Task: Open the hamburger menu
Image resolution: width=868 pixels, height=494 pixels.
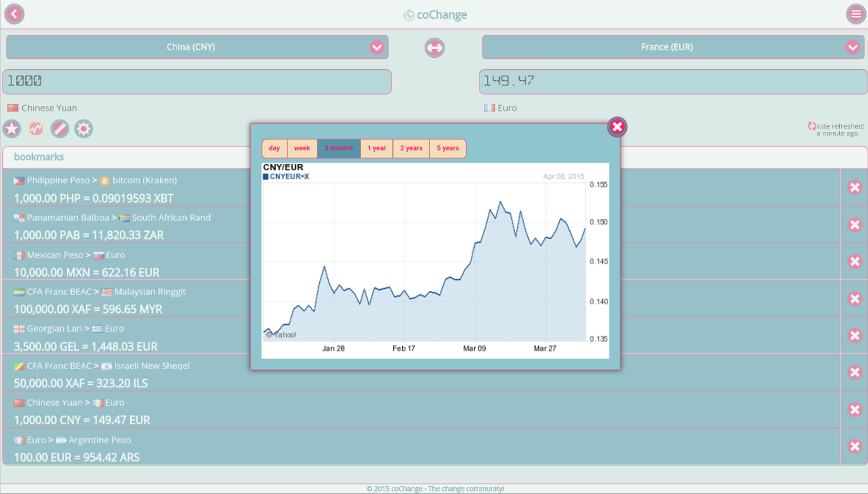Action: (x=856, y=14)
